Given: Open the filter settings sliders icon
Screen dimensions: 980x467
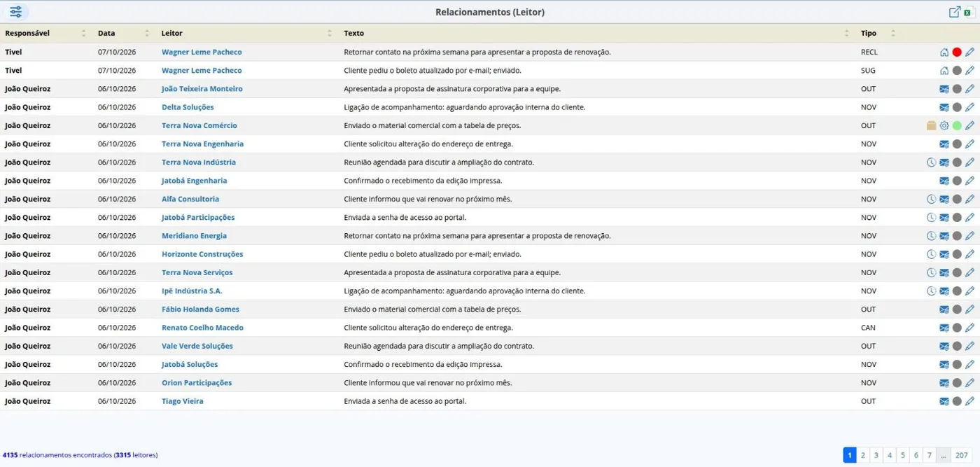Looking at the screenshot, I should [x=15, y=12].
